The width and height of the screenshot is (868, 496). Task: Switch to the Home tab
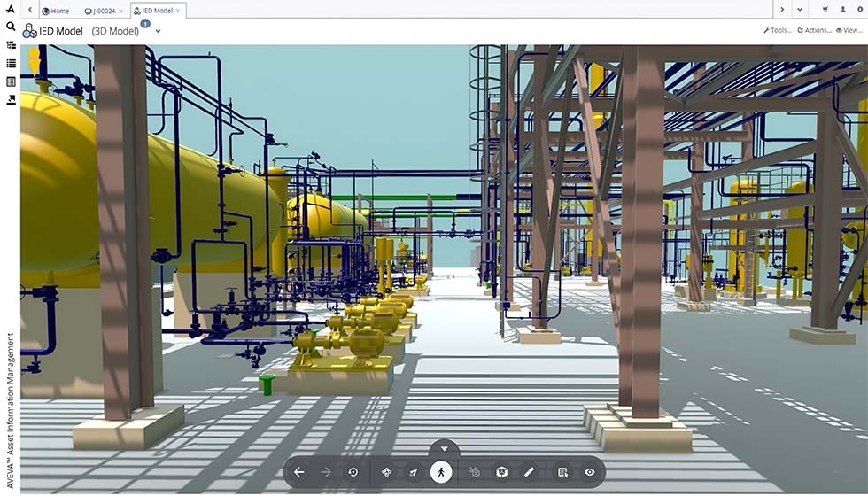coord(55,11)
